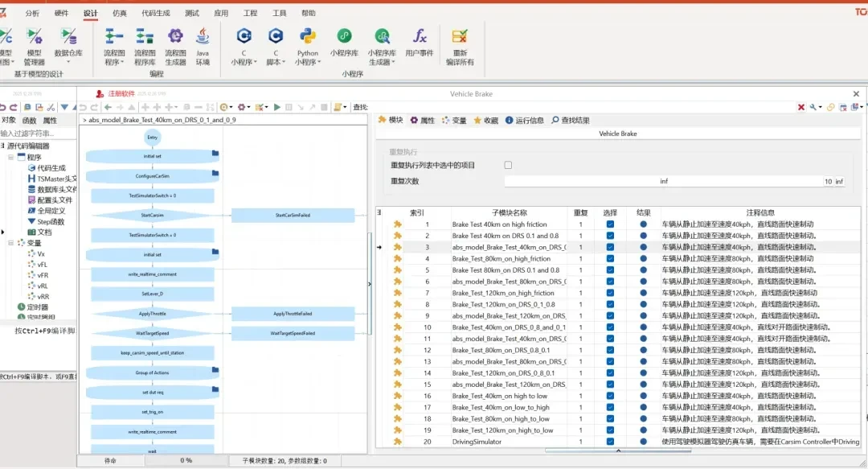Switch to the 运行信息 tab

click(525, 120)
